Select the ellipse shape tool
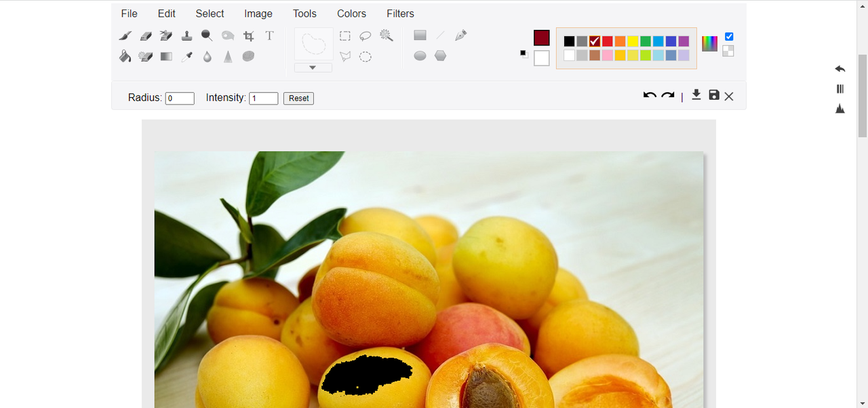 [x=420, y=56]
